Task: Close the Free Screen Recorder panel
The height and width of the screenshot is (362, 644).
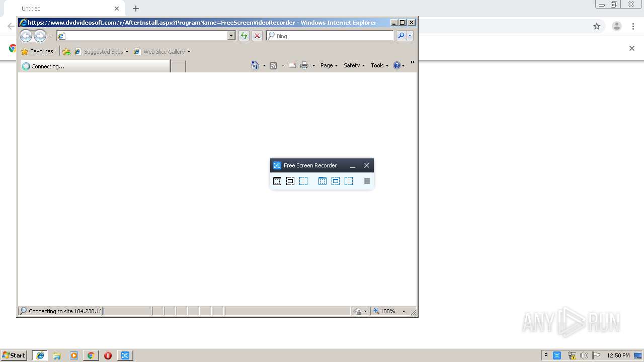Action: click(367, 165)
